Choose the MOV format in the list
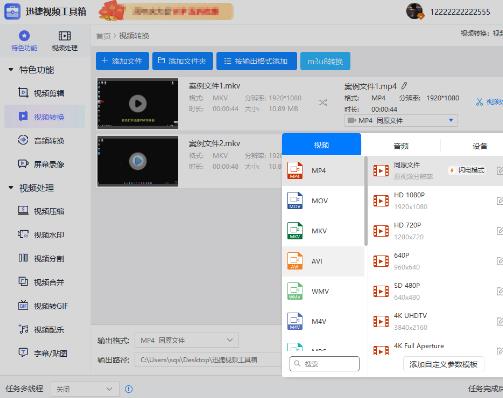Viewport: 503px width, 398px height. coord(323,201)
